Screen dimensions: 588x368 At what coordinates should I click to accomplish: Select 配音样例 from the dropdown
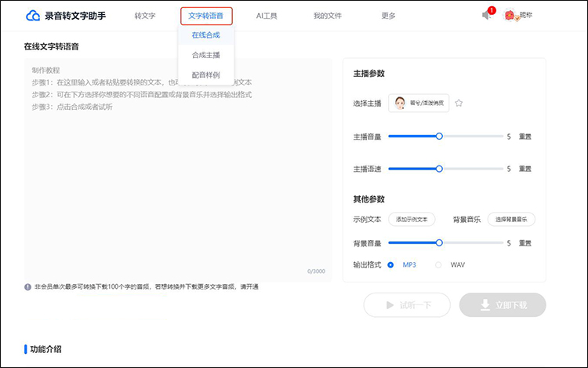[x=206, y=75]
